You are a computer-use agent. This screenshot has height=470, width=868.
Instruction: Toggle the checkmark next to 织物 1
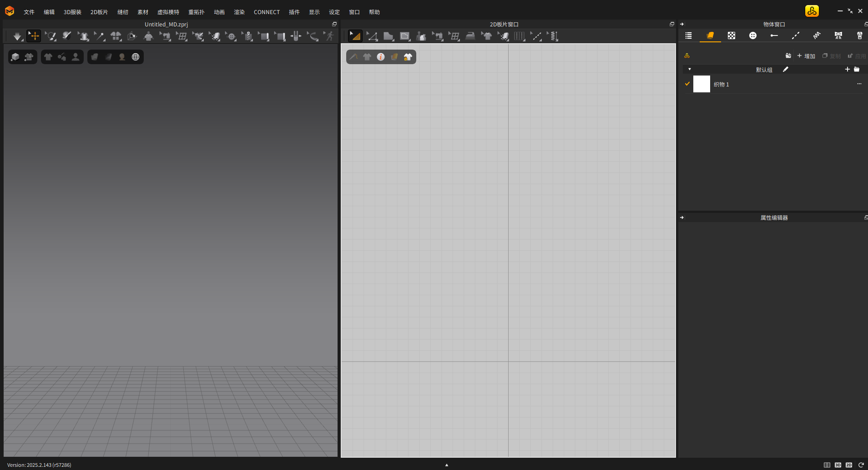(x=687, y=84)
